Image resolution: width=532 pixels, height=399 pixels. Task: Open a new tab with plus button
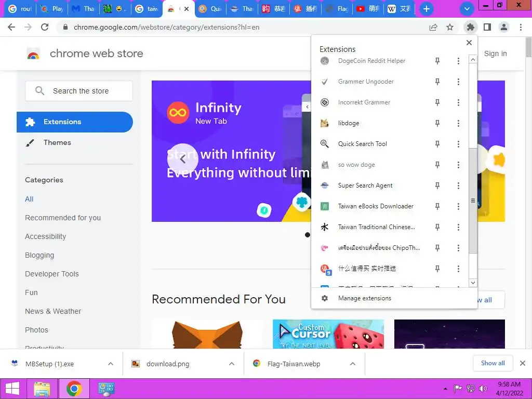click(x=427, y=9)
